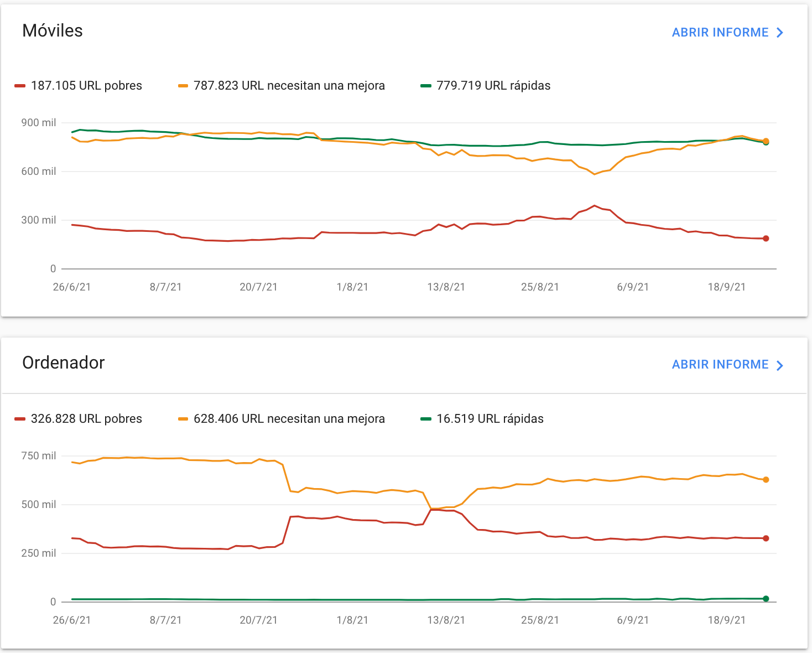Click the red legend marker in the Ordenador chart

click(20, 419)
